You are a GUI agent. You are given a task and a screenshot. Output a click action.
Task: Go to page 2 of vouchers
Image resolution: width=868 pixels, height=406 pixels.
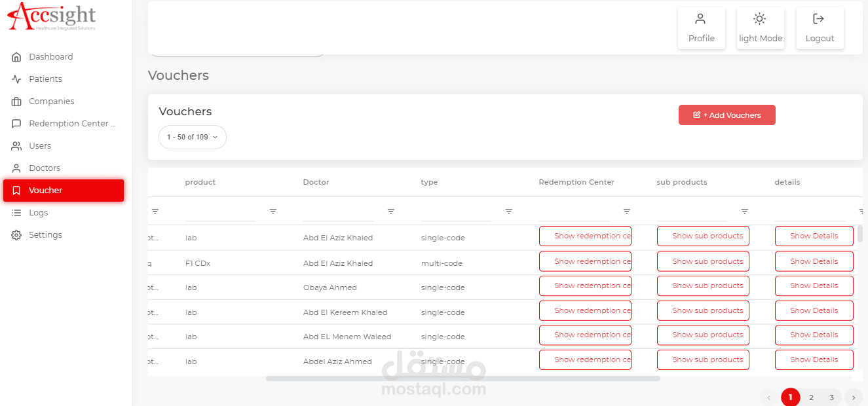tap(811, 397)
